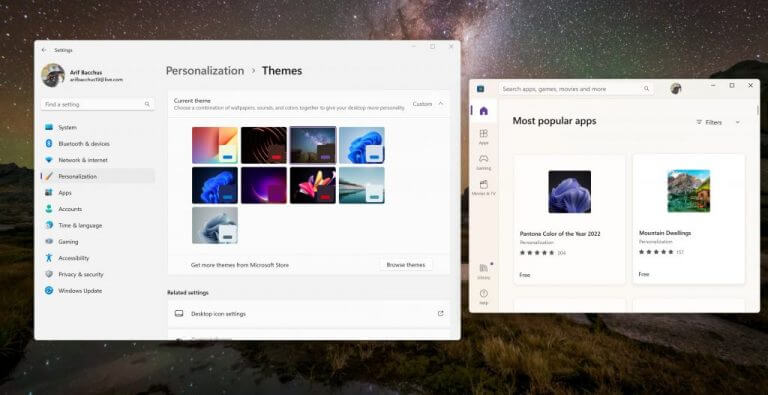The height and width of the screenshot is (395, 768).
Task: Apply the colorful flower dark theme thumbnail
Action: tap(313, 185)
